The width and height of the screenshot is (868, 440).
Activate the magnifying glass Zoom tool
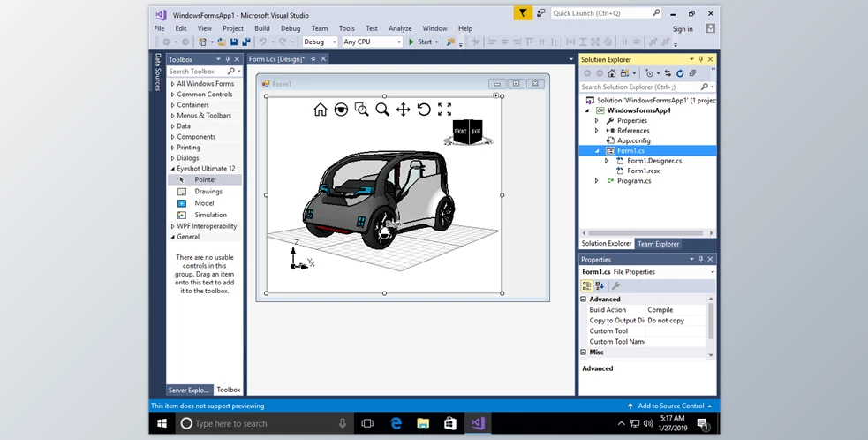(382, 110)
